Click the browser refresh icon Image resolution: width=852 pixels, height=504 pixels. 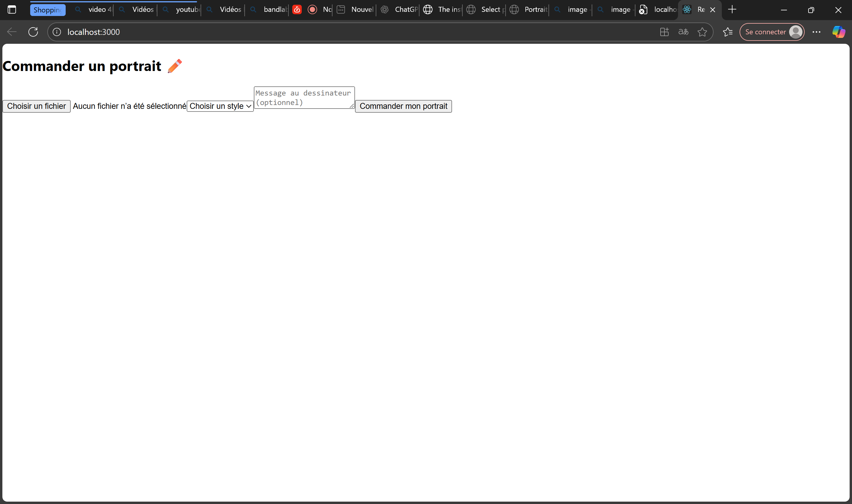click(33, 32)
